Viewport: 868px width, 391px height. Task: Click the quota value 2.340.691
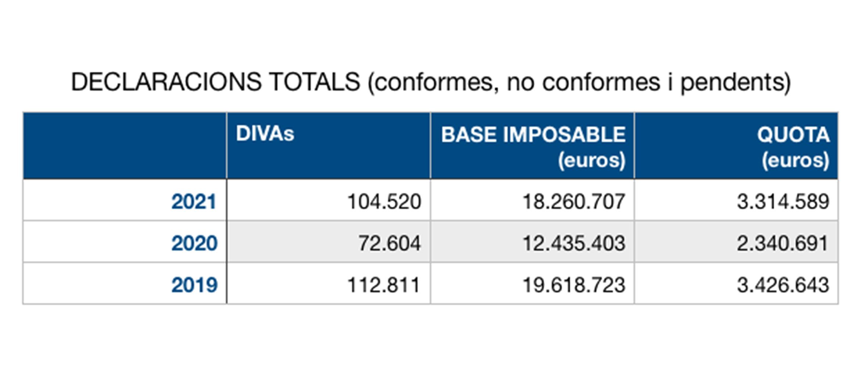(782, 243)
